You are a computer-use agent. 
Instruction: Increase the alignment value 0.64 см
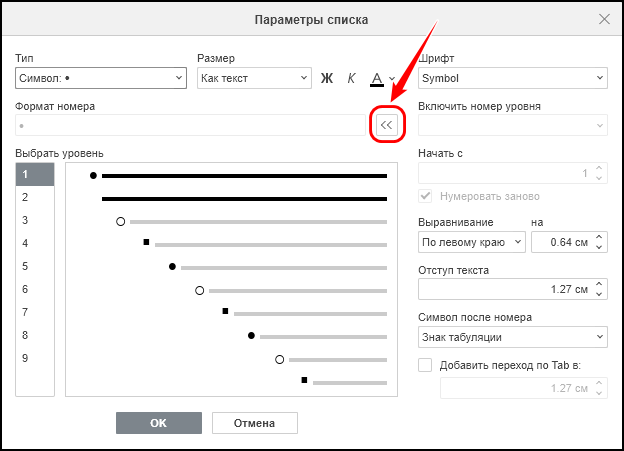click(599, 237)
